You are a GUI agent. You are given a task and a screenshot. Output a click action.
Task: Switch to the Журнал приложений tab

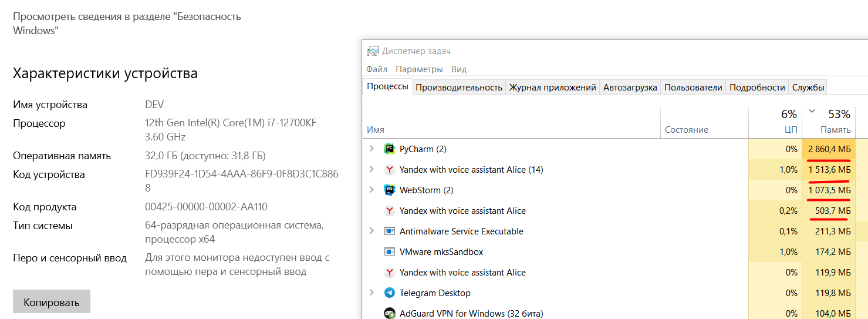[552, 87]
